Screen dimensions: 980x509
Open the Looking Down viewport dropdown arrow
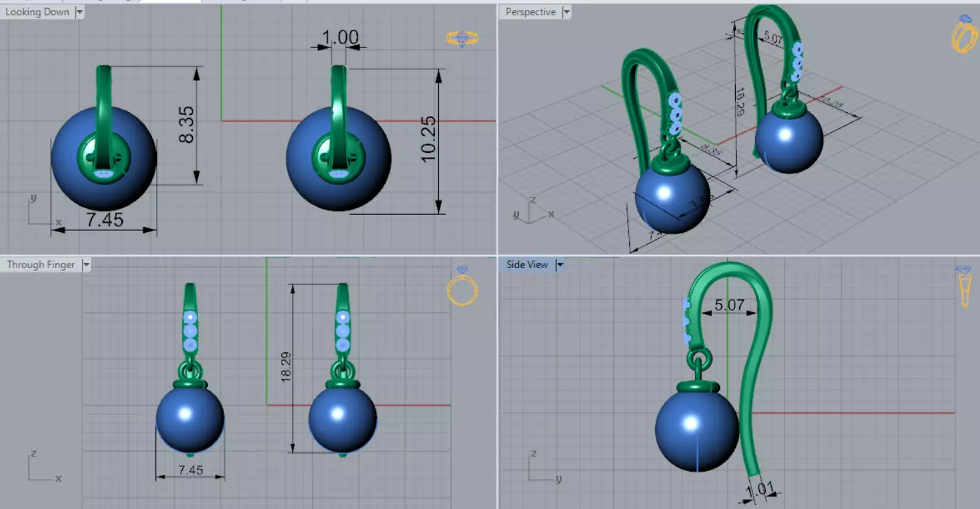pyautogui.click(x=79, y=12)
